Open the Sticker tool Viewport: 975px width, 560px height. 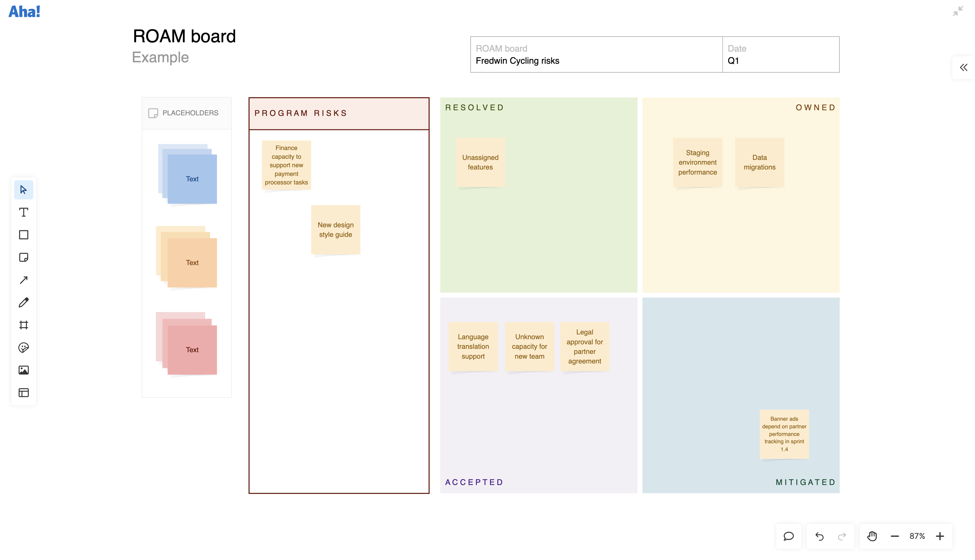(23, 347)
